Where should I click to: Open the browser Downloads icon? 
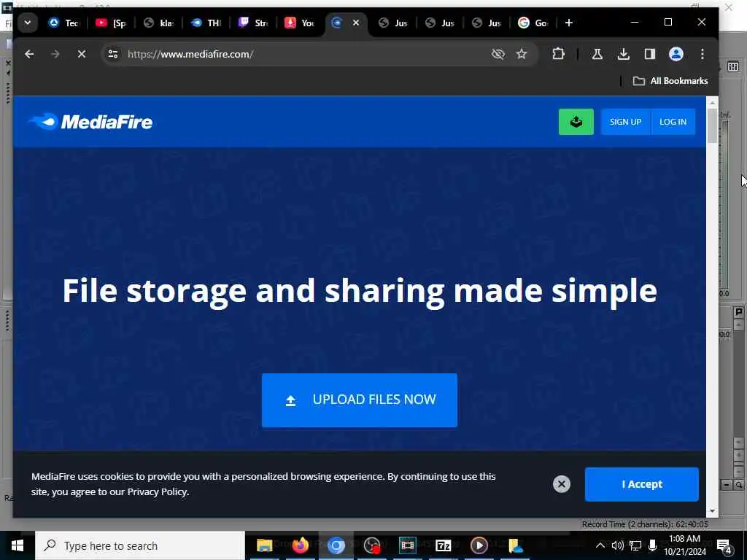pyautogui.click(x=623, y=54)
